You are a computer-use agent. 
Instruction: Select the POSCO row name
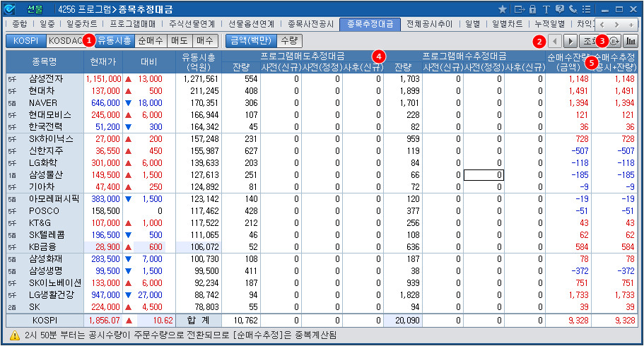(x=44, y=211)
